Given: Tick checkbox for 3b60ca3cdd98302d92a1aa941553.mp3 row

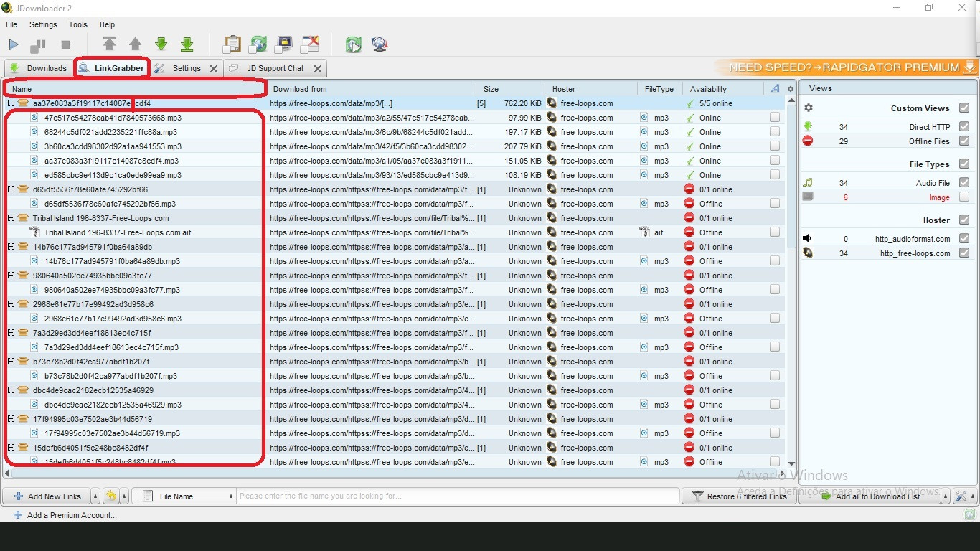Looking at the screenshot, I should [x=775, y=146].
